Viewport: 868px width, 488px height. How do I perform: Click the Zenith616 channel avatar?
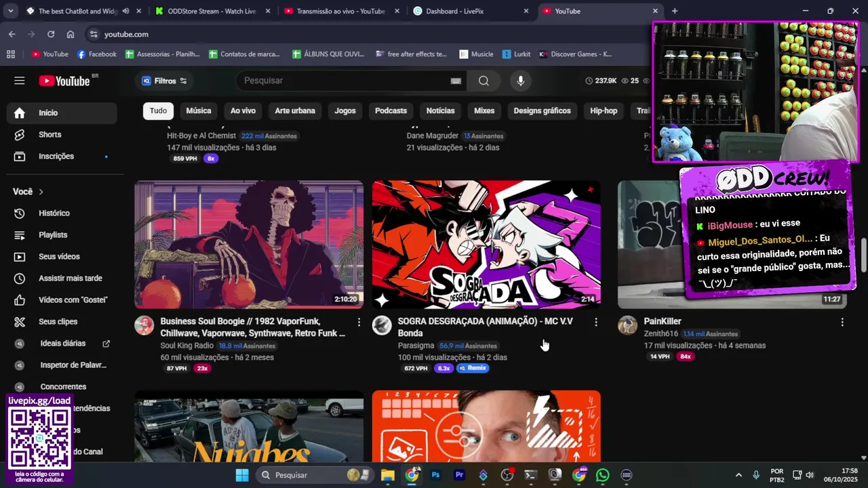pos(627,325)
